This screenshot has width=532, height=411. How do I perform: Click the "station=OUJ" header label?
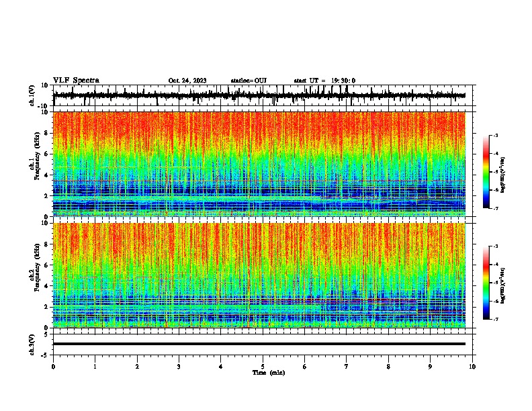pyautogui.click(x=249, y=81)
